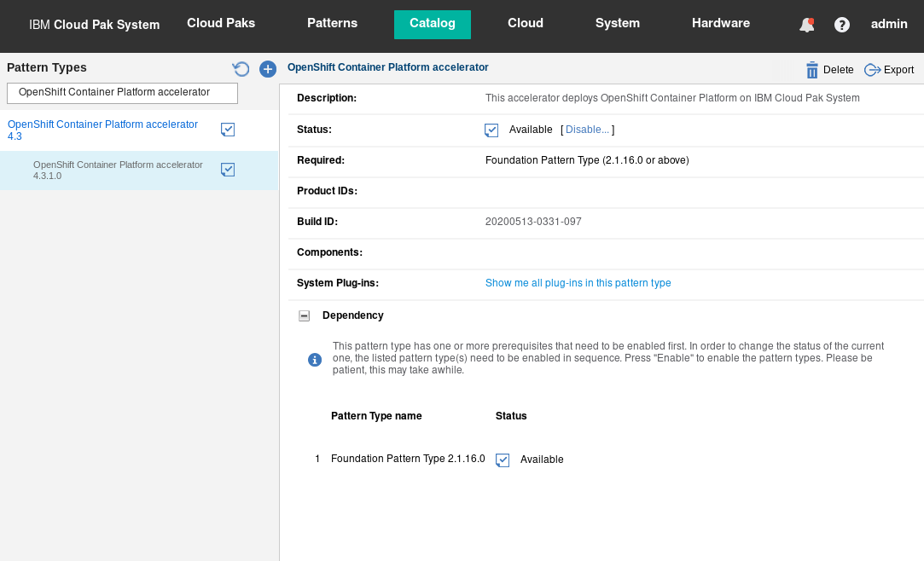Collapse the Dependency section

[304, 316]
